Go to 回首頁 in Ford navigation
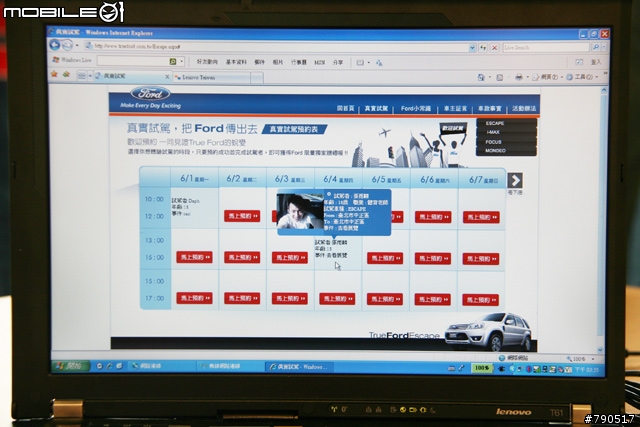The image size is (640, 427). point(345,108)
